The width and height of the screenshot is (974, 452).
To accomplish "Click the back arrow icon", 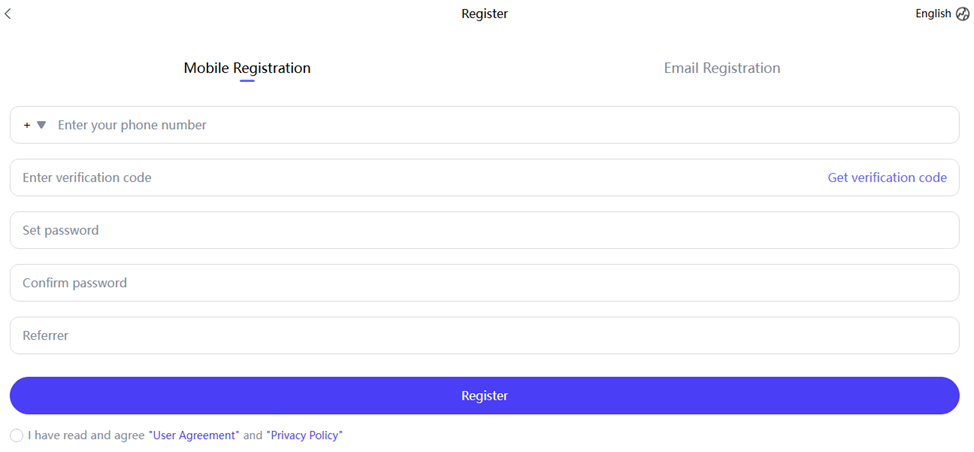I will [8, 14].
